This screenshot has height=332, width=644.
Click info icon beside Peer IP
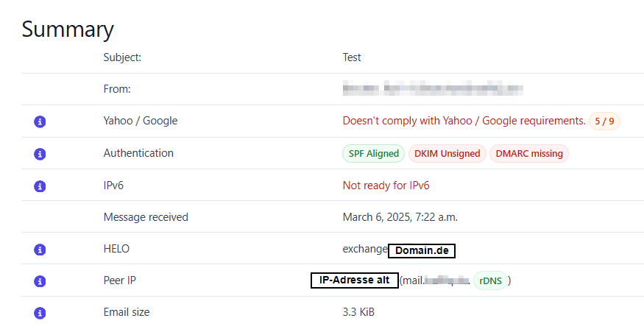[40, 281]
